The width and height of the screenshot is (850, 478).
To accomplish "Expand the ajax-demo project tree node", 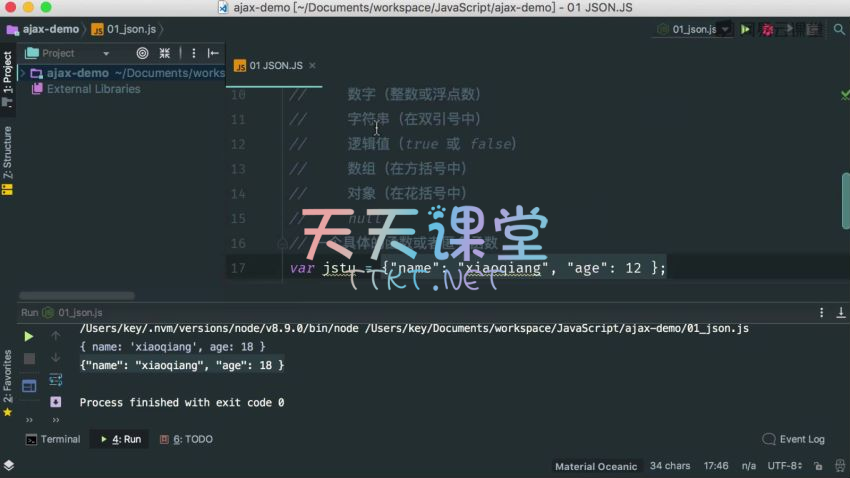I will click(22, 73).
